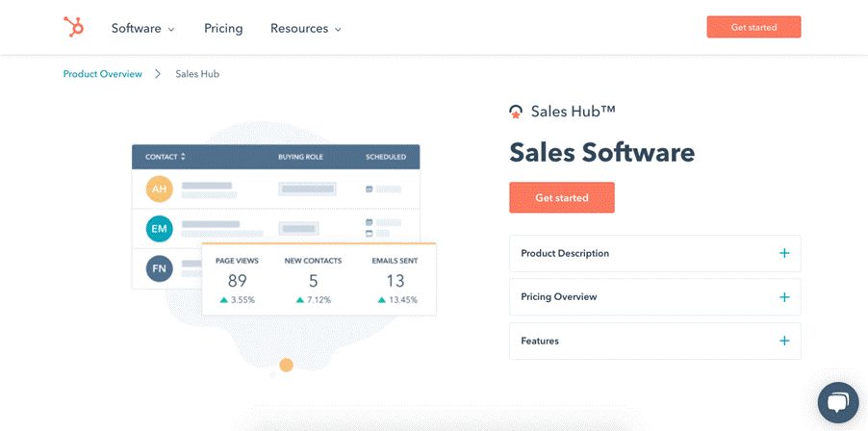Click the page views green up arrow
This screenshot has height=431, width=868.
point(223,300)
